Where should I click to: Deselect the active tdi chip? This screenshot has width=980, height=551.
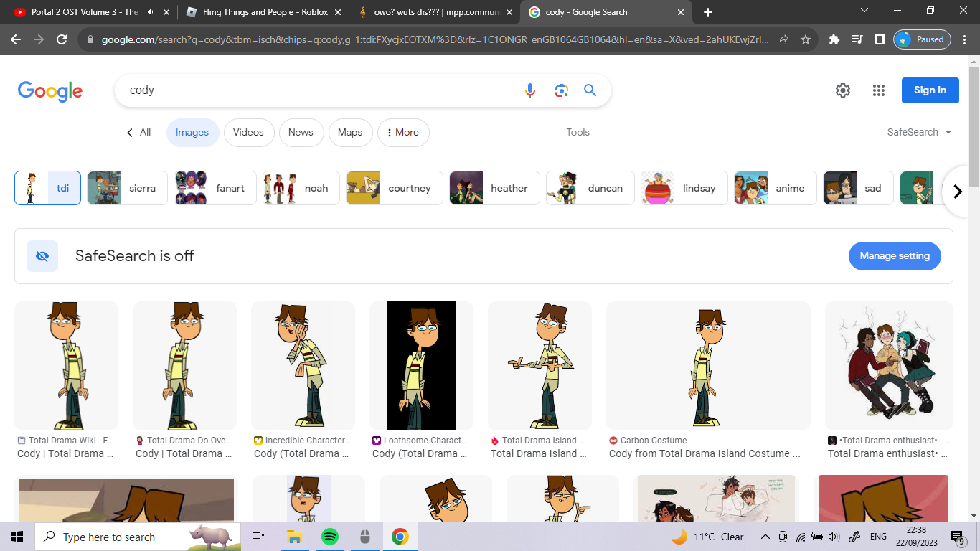(47, 188)
